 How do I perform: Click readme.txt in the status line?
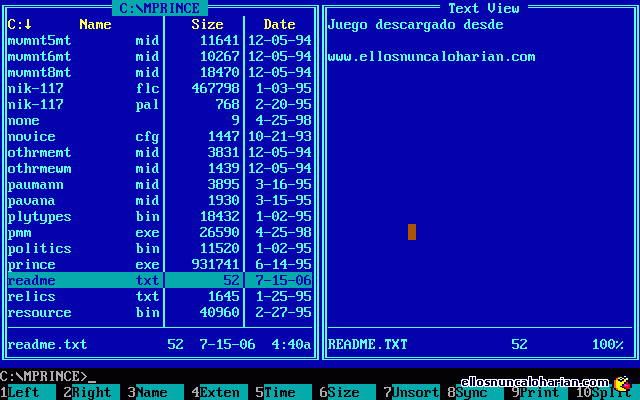(47, 344)
